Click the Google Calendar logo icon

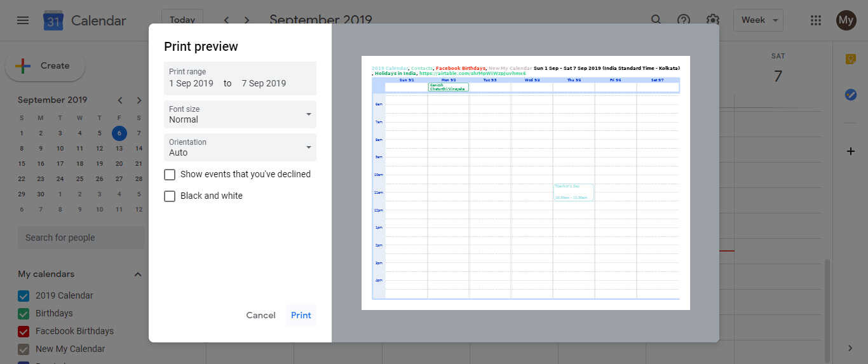pos(53,21)
